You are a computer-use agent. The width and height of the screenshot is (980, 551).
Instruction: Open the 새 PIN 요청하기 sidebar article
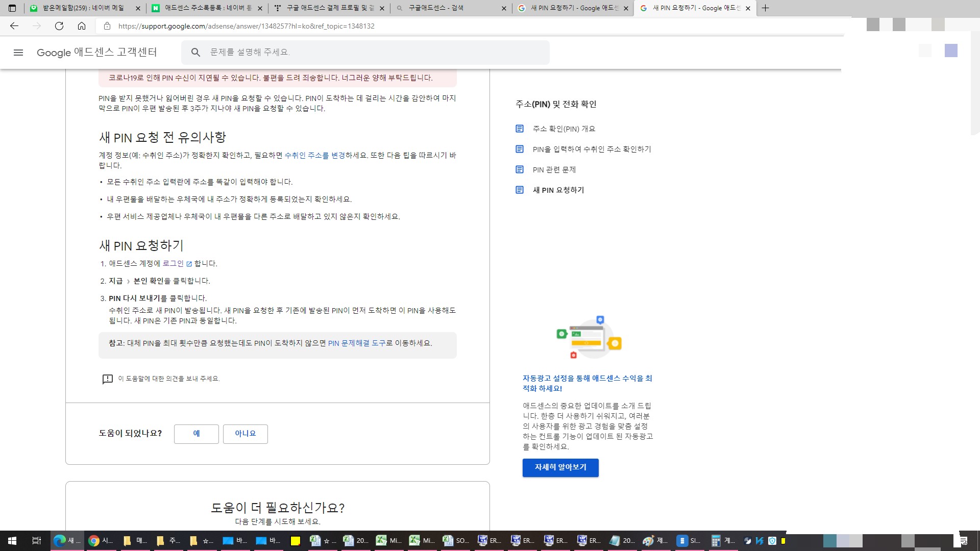(x=558, y=190)
